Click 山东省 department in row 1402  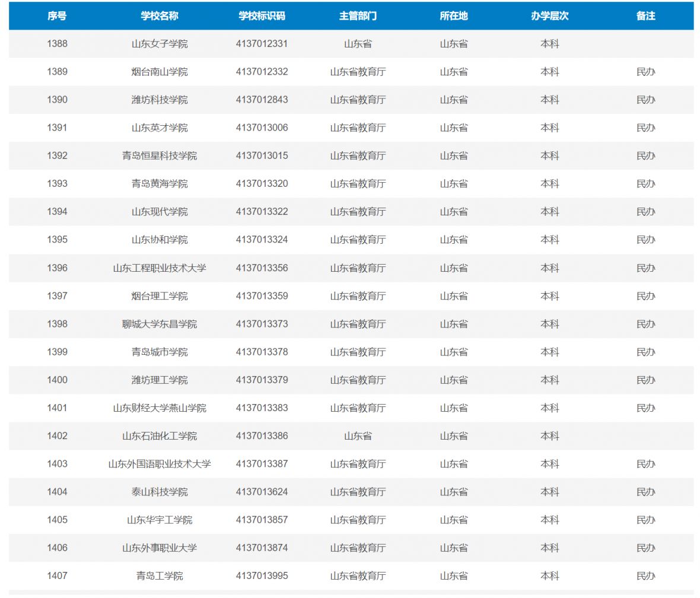pos(358,436)
